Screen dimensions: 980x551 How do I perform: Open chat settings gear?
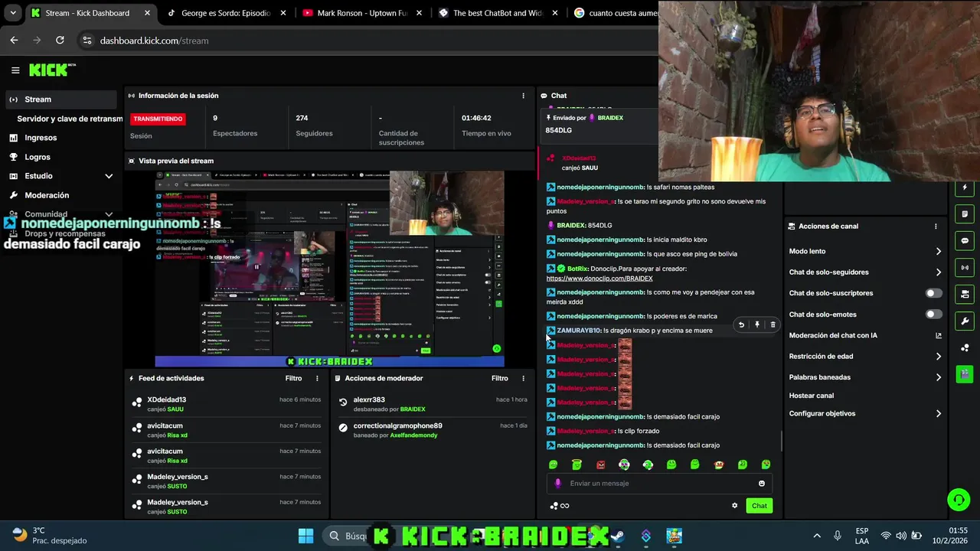[x=735, y=505]
